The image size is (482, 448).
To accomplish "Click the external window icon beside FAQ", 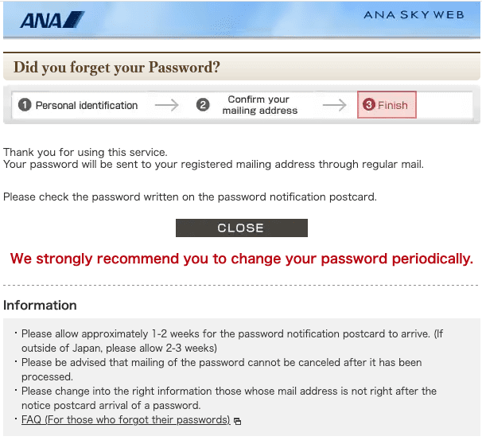I will pos(237,421).
